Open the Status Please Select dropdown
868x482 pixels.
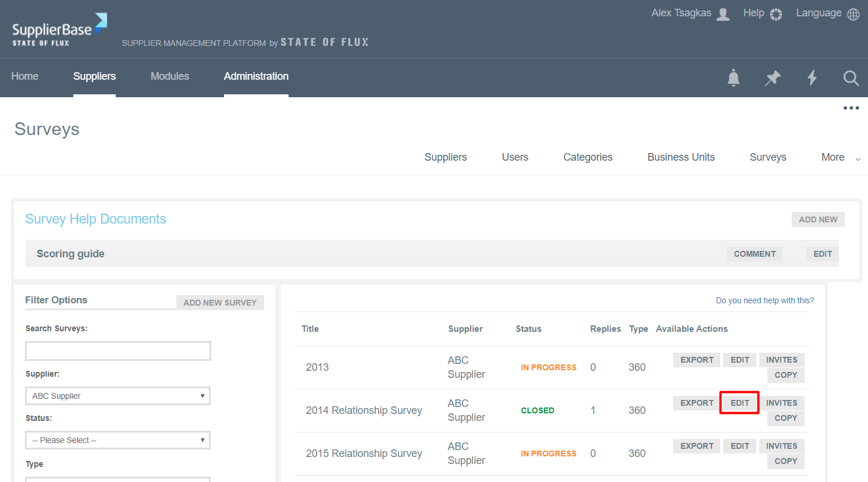[118, 440]
